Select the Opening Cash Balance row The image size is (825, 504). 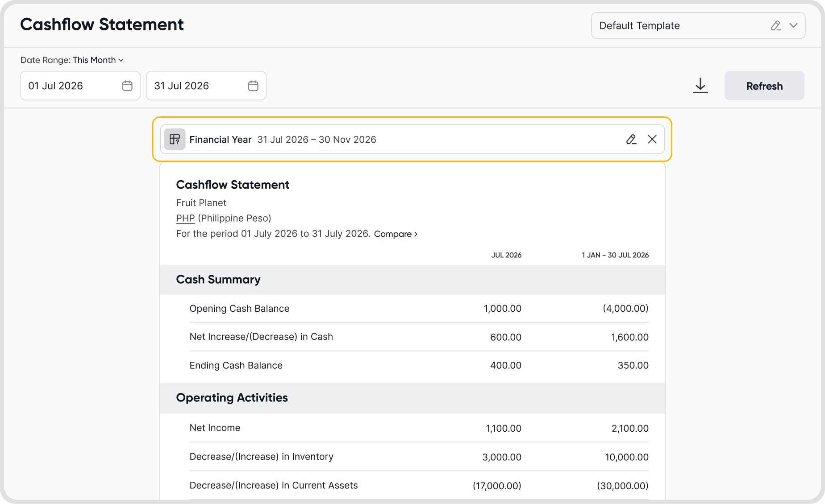[419, 309]
